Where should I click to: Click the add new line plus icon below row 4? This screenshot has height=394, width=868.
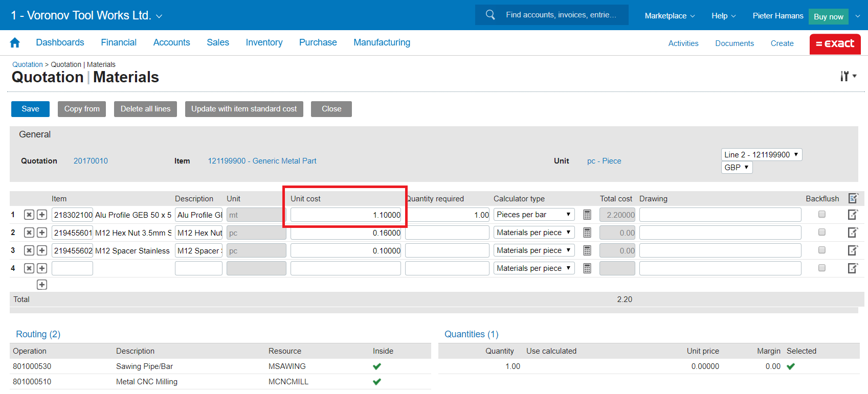pos(42,285)
